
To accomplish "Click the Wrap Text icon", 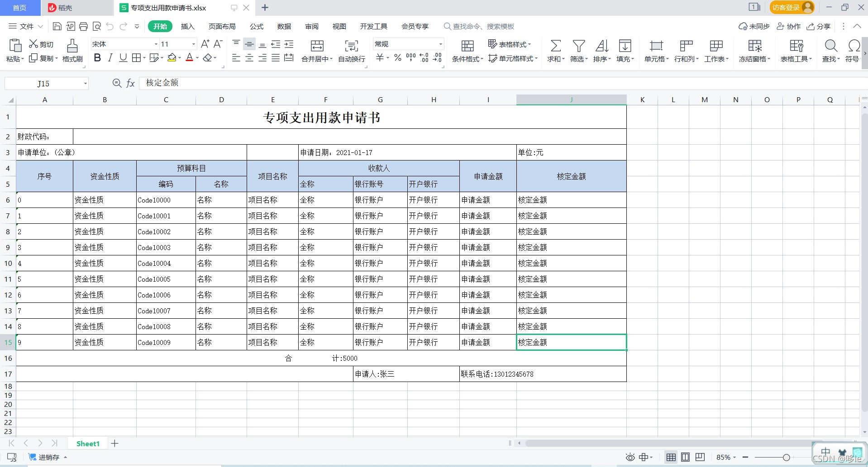I will point(352,46).
